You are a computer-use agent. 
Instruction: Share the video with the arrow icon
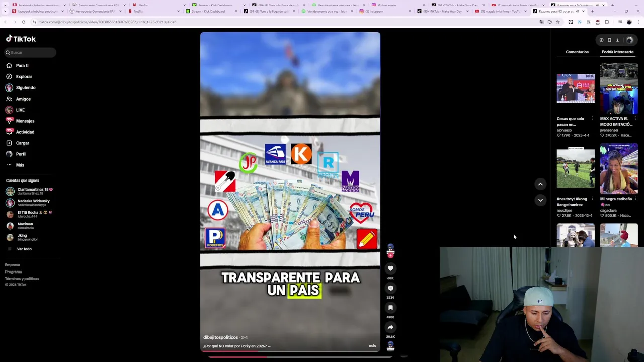(390, 327)
